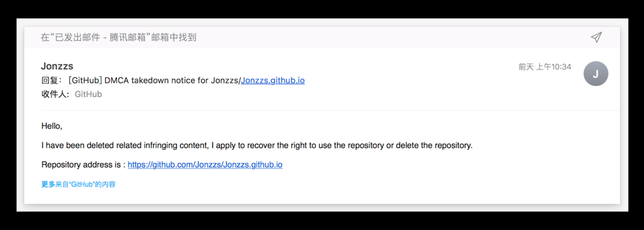644x230 pixels.
Task: Click the 前天 上午10:34 timestamp
Action: [x=544, y=67]
